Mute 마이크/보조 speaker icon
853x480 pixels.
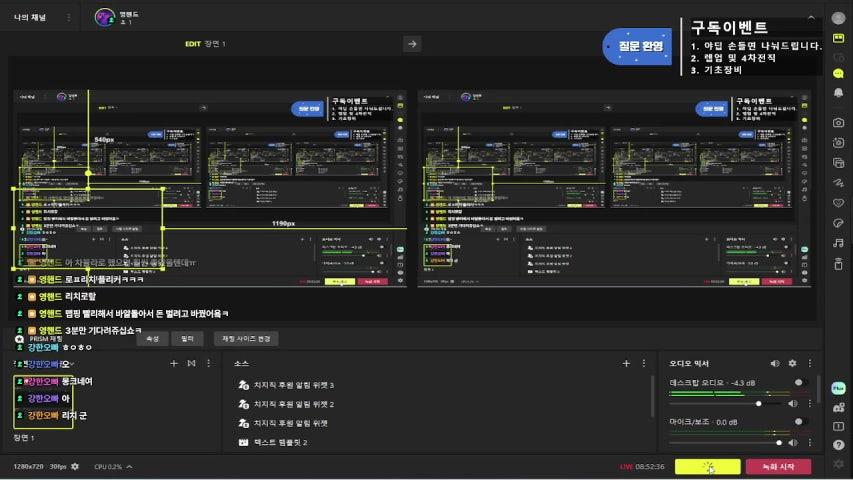coord(793,442)
